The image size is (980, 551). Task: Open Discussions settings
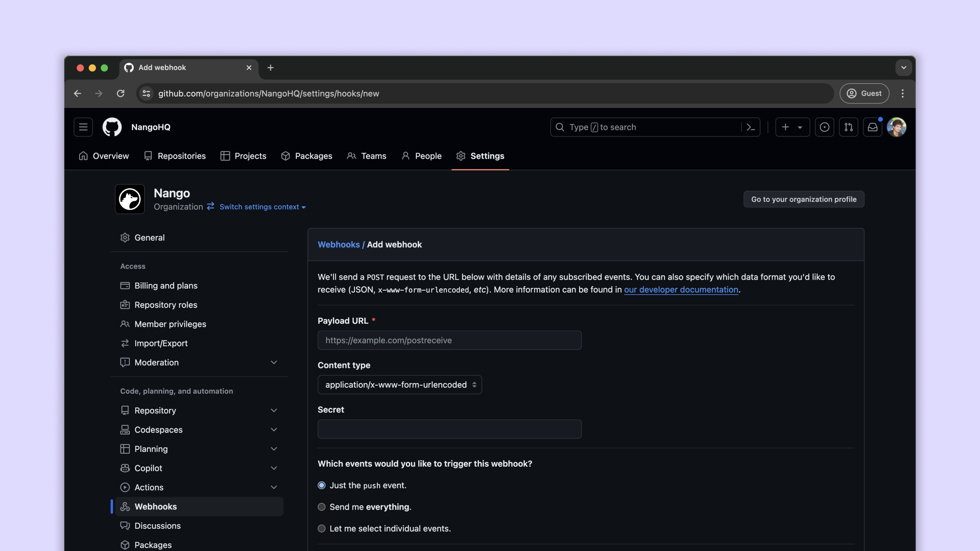[199, 525]
